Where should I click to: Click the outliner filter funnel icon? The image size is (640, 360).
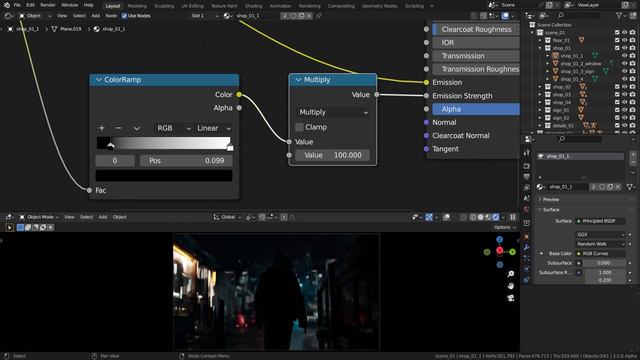point(619,16)
